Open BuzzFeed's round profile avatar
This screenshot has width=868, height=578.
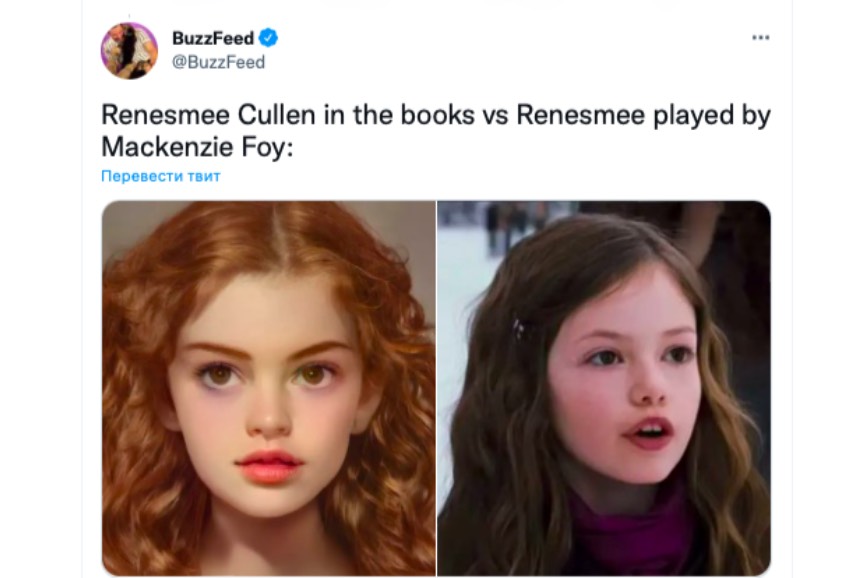[x=130, y=50]
